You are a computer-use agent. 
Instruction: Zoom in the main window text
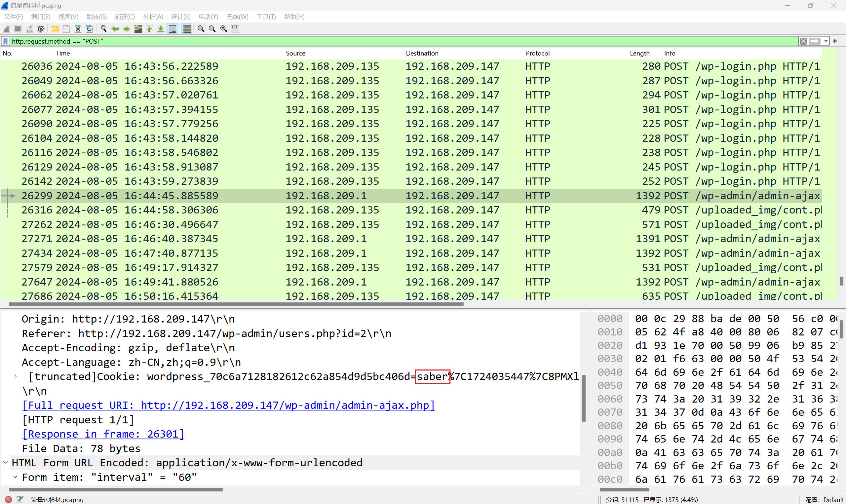point(201,29)
